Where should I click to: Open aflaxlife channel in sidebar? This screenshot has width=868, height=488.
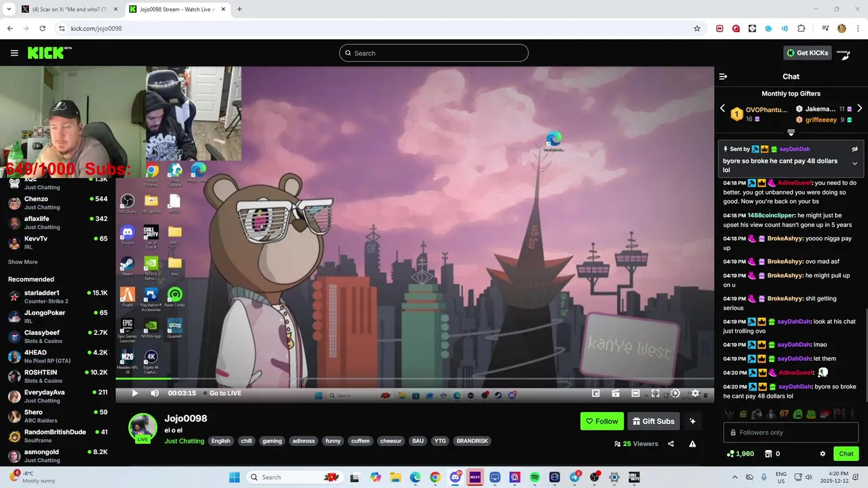pyautogui.click(x=58, y=223)
